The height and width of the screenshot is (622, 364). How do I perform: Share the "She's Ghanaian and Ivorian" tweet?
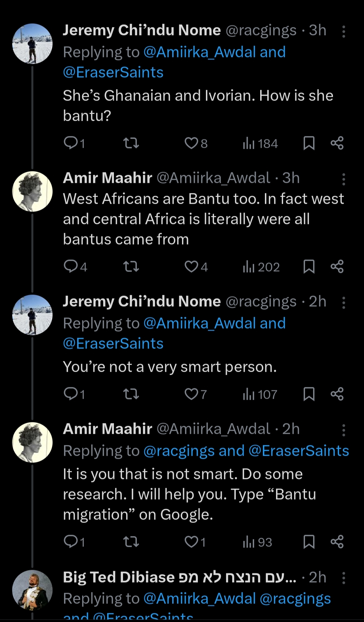pos(337,143)
